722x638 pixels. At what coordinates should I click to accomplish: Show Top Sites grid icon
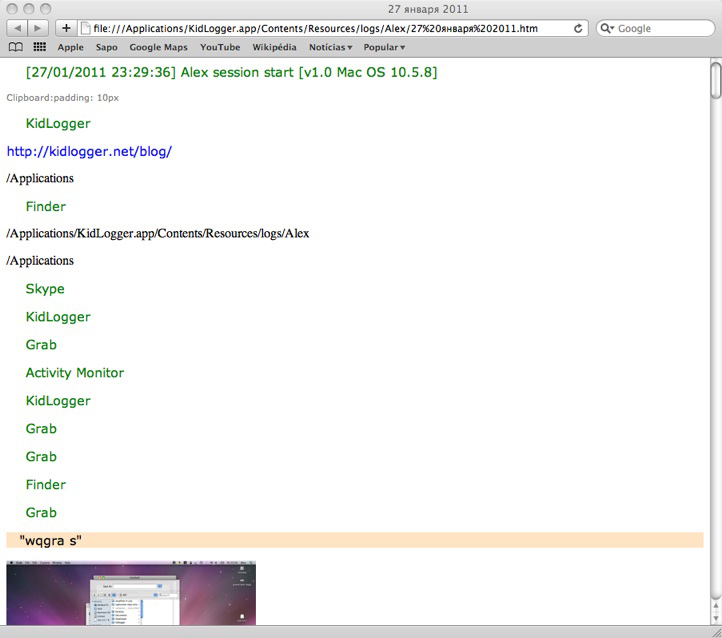[x=40, y=46]
